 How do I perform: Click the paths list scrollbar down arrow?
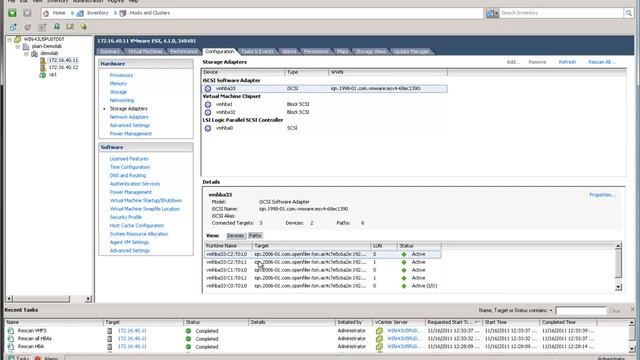618,287
